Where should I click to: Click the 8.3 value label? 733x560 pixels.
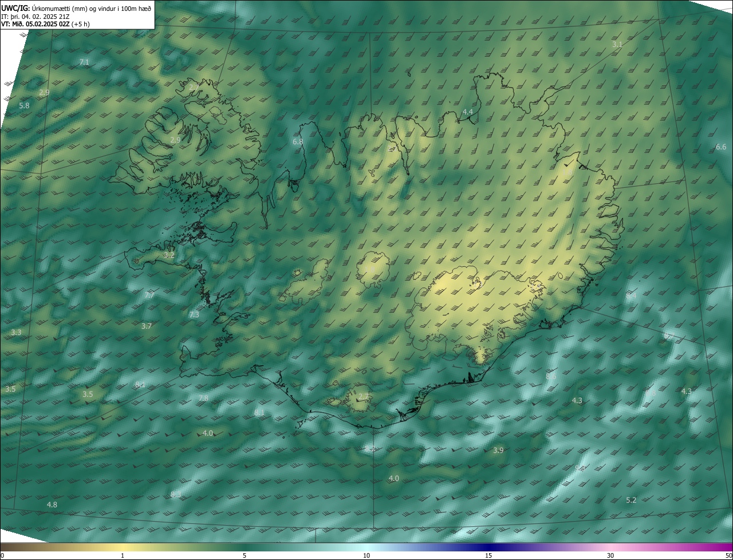176,494
